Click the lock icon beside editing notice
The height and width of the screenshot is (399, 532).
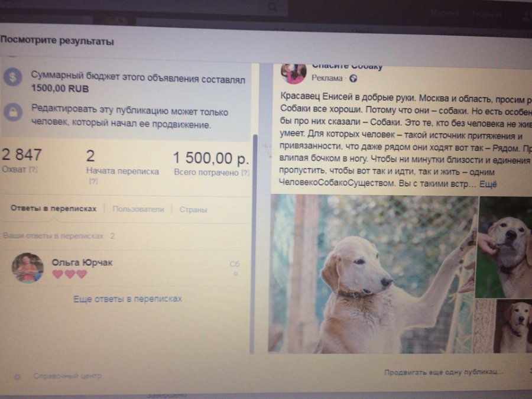point(13,112)
